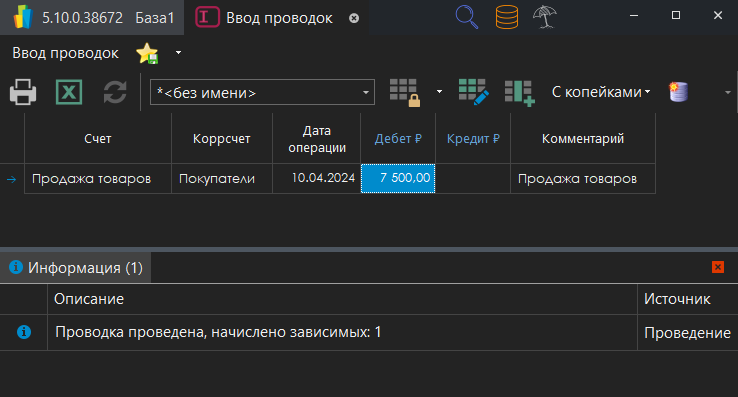Export to Excel icon
The height and width of the screenshot is (397, 738).
click(x=69, y=92)
